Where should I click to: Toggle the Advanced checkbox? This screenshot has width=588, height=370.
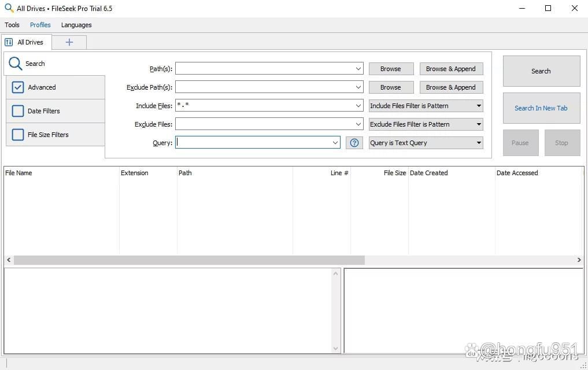(17, 87)
